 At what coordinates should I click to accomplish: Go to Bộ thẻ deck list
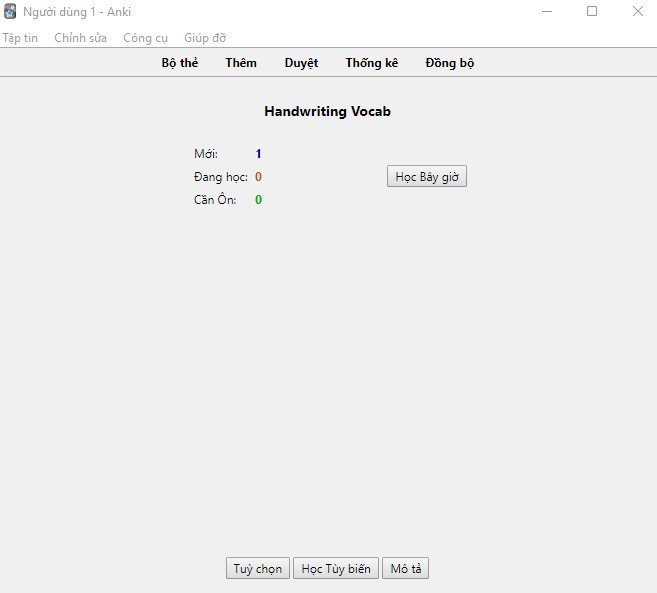coord(180,63)
